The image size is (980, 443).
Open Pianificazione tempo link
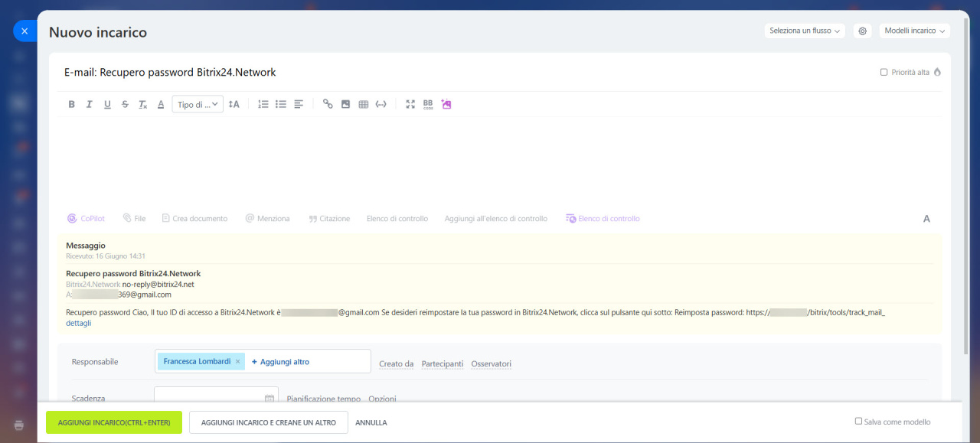pos(323,399)
